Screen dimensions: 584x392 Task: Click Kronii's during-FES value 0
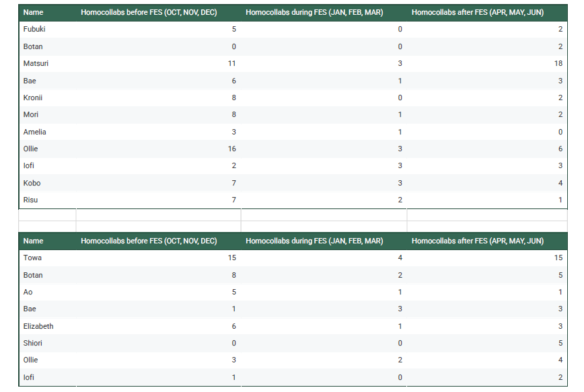coord(400,97)
